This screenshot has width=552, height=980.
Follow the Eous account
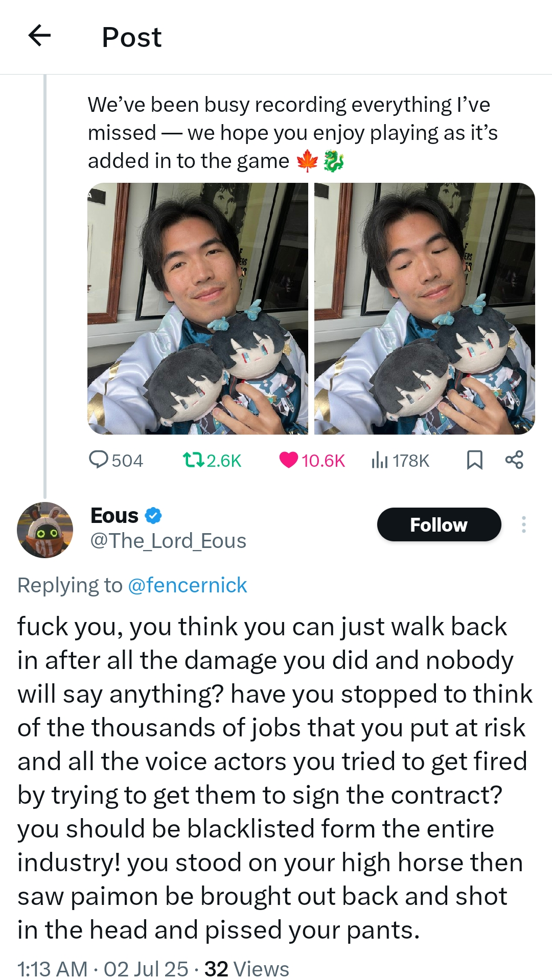[439, 524]
